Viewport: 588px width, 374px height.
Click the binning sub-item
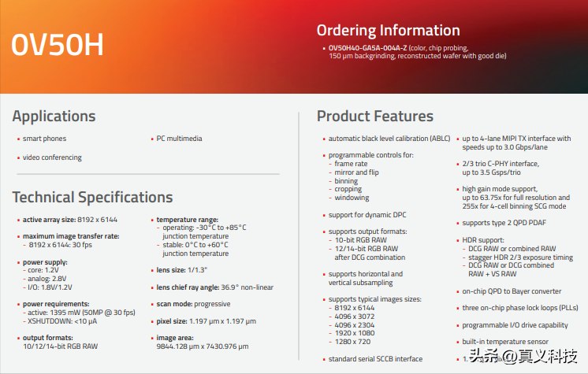point(346,181)
